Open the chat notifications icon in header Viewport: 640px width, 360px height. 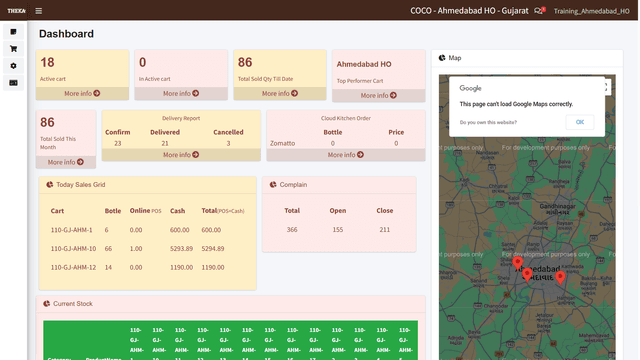click(540, 11)
